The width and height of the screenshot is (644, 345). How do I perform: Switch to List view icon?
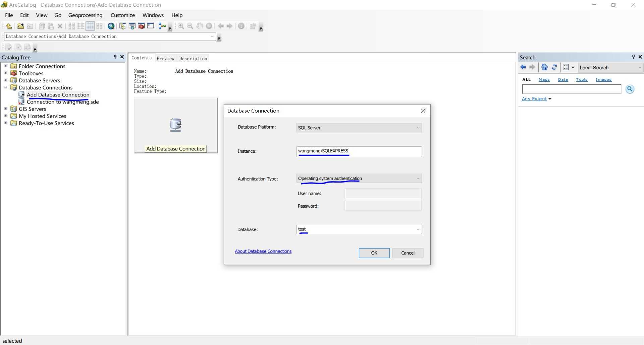pyautogui.click(x=81, y=26)
